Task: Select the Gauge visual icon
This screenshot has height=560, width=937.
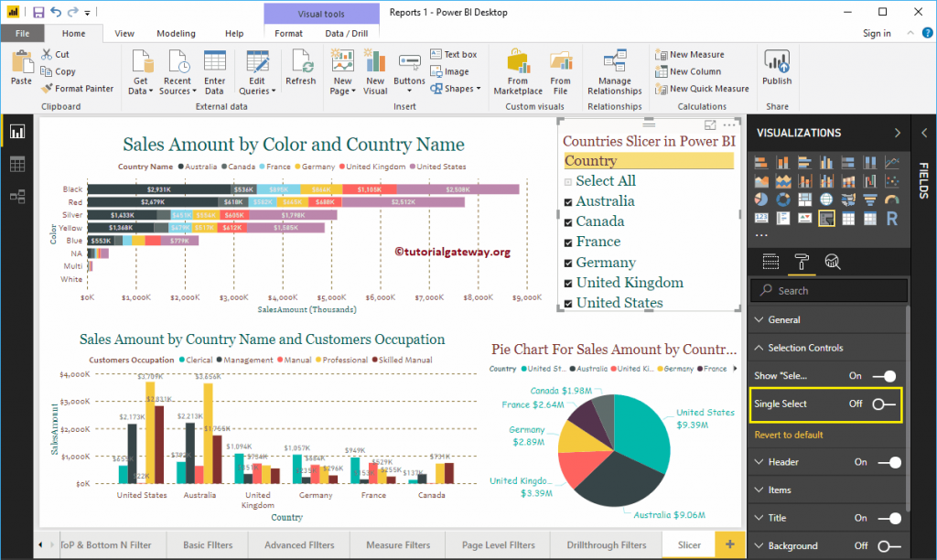Action: pyautogui.click(x=892, y=198)
